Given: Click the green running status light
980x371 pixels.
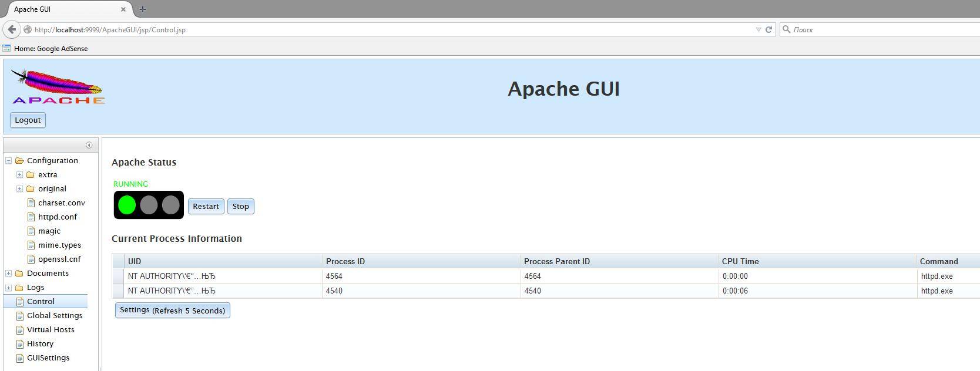Looking at the screenshot, I should 127,205.
